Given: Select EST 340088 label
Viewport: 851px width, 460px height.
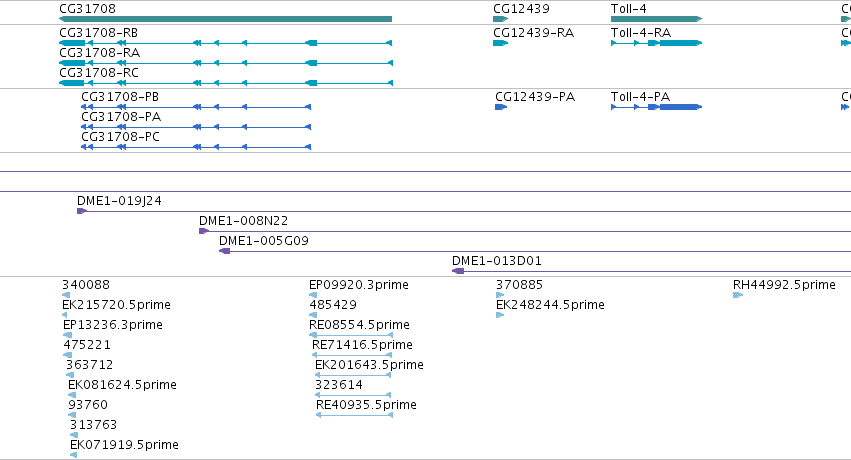Looking at the screenshot, I should tap(86, 285).
